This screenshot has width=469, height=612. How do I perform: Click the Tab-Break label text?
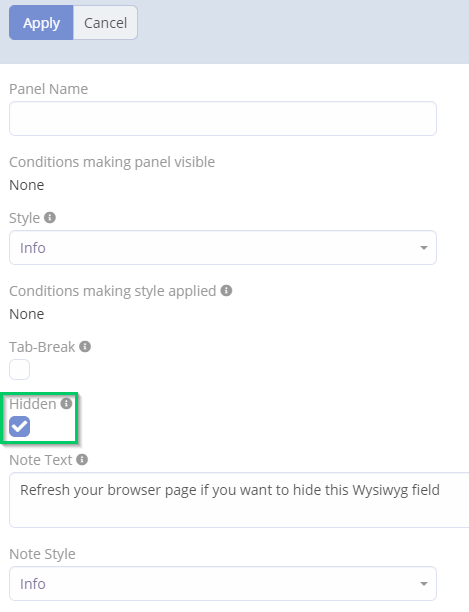click(42, 347)
